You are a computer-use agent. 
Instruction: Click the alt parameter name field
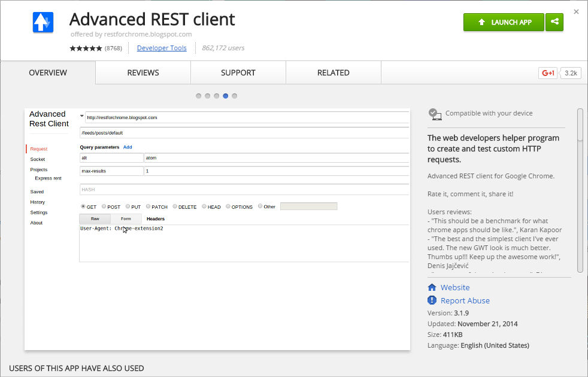pos(111,158)
